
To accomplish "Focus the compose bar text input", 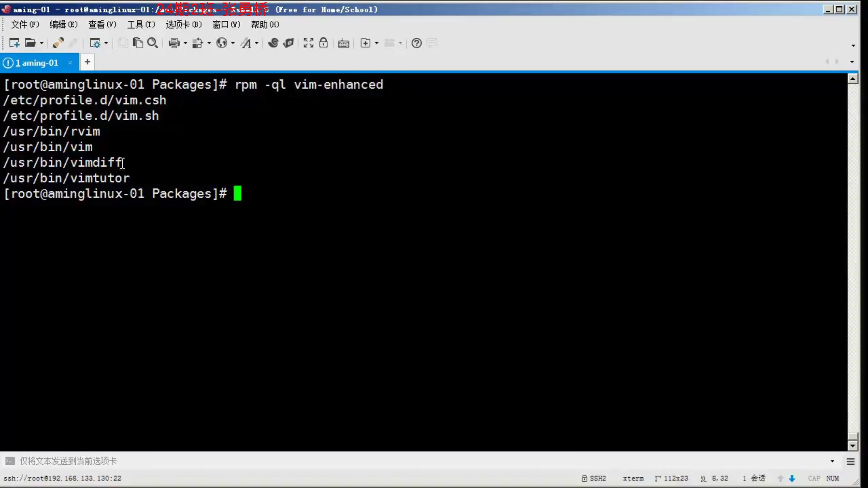I will tap(423, 461).
